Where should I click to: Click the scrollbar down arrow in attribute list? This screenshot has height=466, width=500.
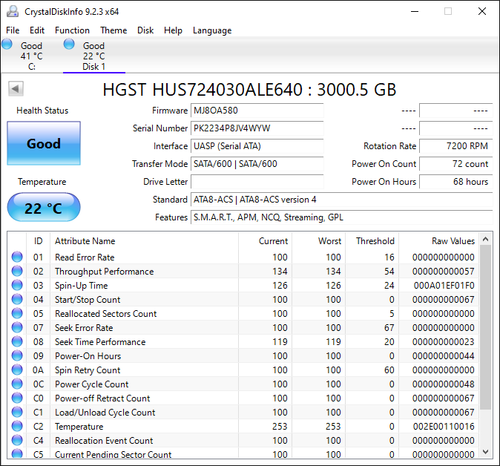(485, 452)
